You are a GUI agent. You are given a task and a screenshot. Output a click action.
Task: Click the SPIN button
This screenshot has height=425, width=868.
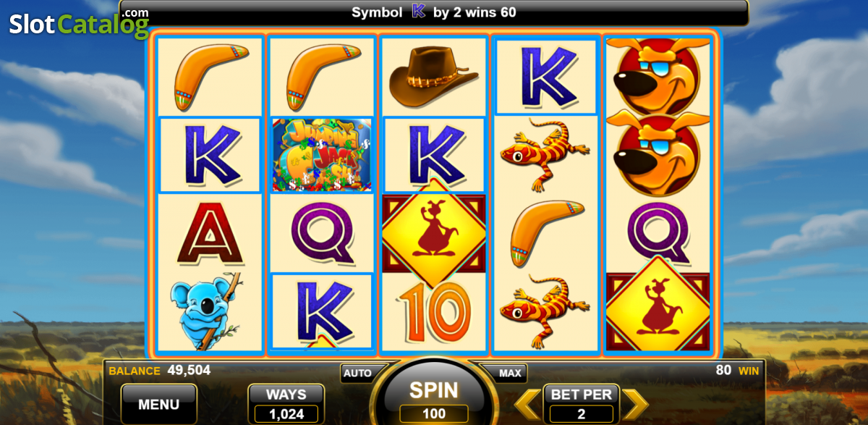point(434,390)
